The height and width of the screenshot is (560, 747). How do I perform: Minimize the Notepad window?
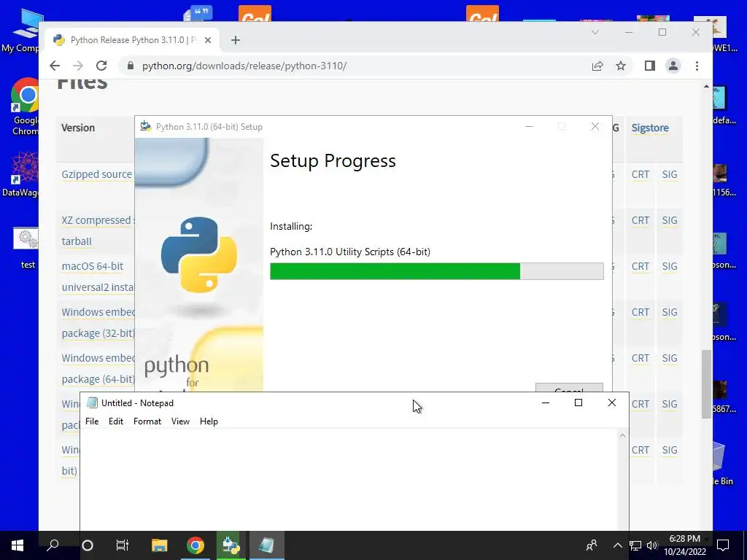pos(546,402)
